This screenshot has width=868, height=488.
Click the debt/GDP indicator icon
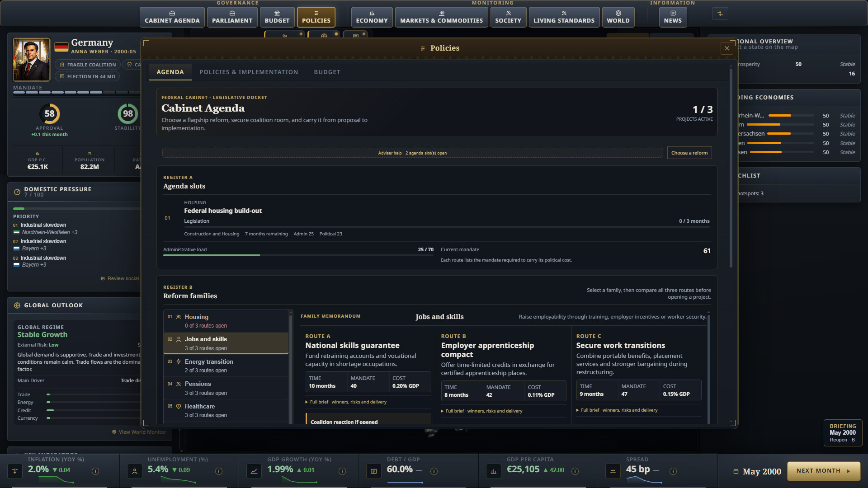click(374, 471)
